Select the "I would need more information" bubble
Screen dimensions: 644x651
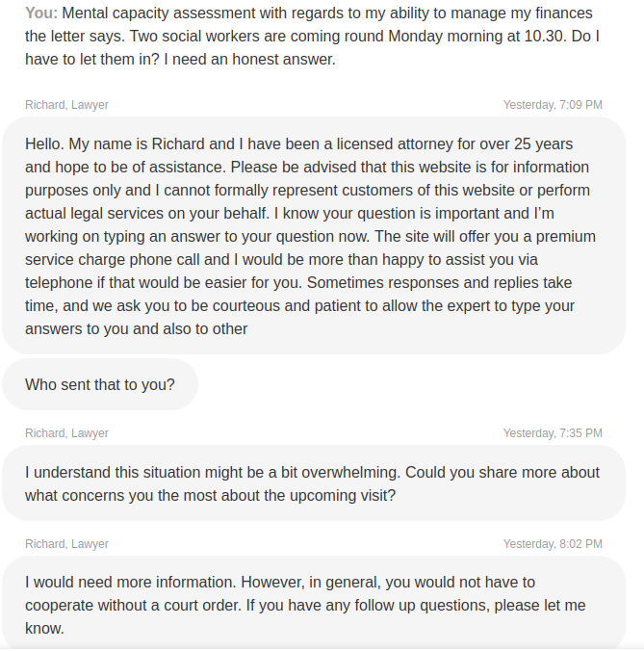pyautogui.click(x=314, y=604)
